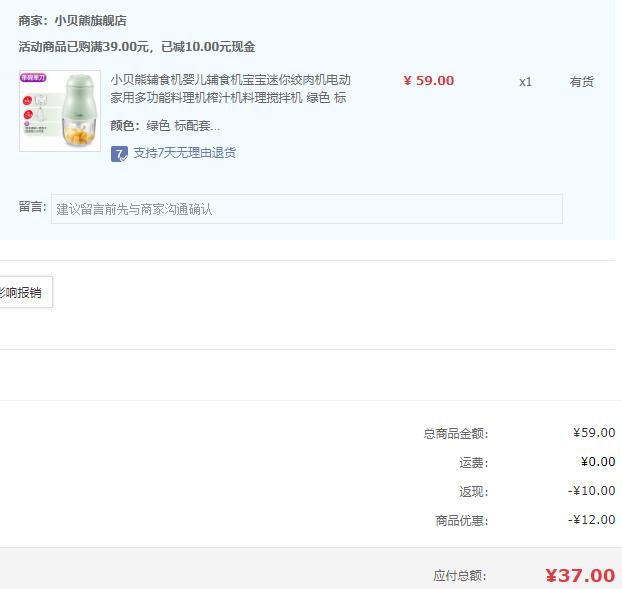Click the x1 quantity indicator
Screen dimensions: 622x589
click(525, 82)
